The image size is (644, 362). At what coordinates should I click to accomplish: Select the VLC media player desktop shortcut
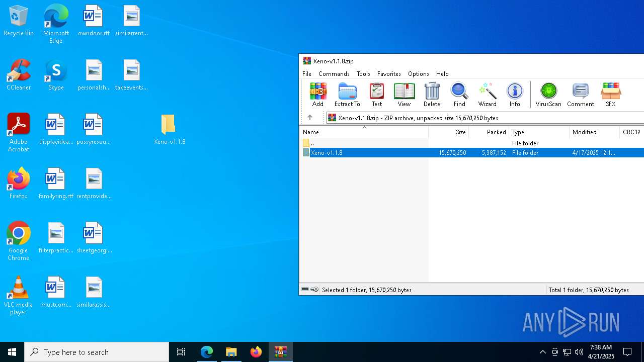[x=19, y=296]
